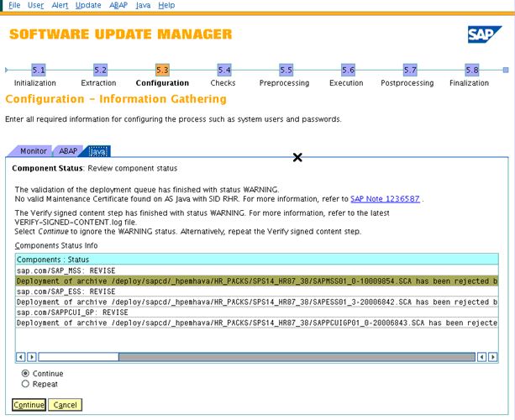Switch to the Java tab

[x=97, y=151]
